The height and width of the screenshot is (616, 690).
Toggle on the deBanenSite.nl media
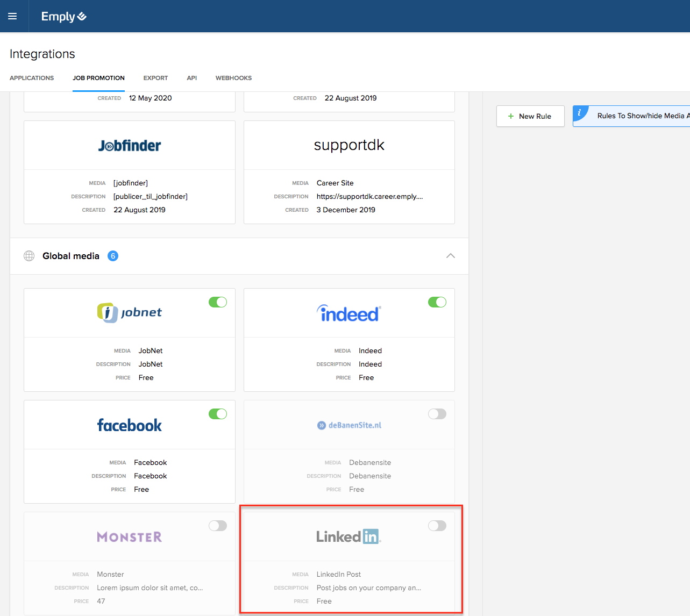point(437,414)
